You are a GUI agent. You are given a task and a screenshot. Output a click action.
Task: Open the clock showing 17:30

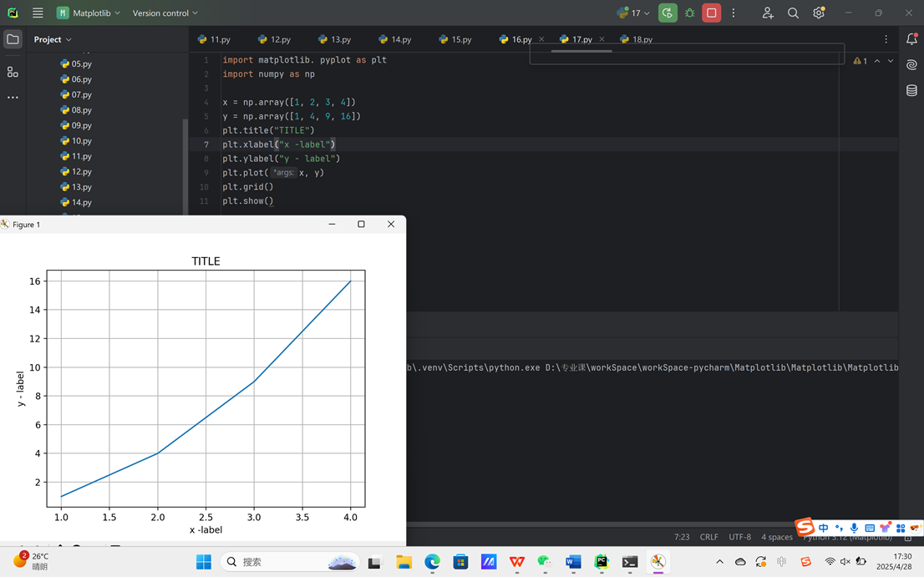pyautogui.click(x=894, y=562)
